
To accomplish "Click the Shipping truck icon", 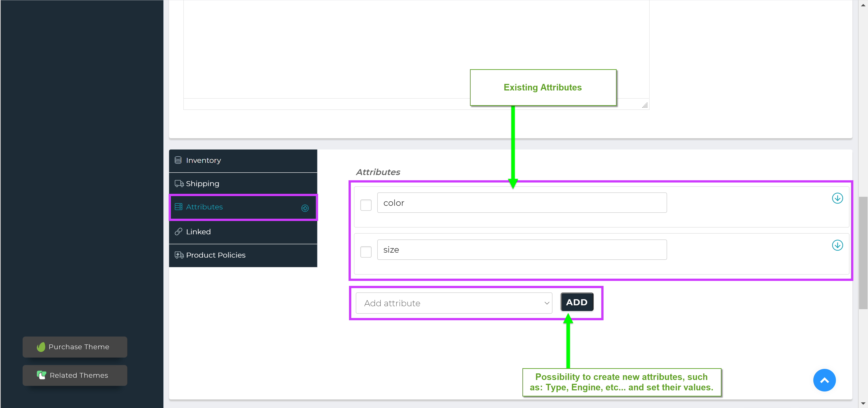I will (x=179, y=184).
